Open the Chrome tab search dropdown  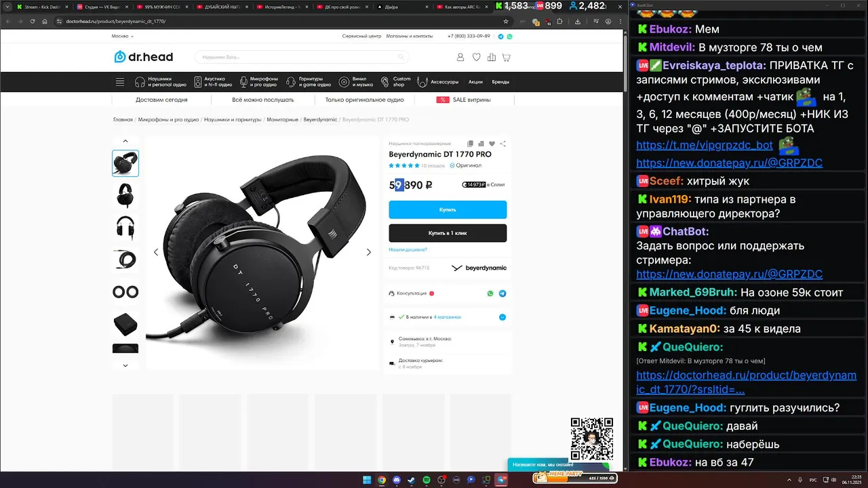click(7, 7)
